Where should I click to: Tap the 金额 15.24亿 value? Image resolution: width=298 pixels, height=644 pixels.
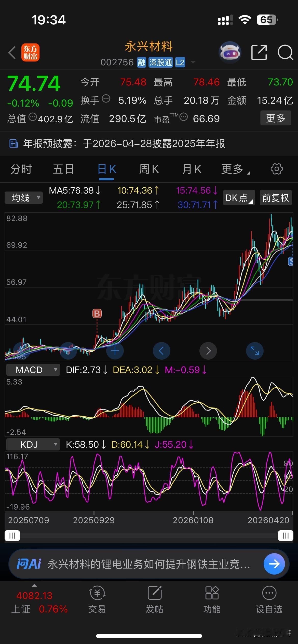coord(275,100)
